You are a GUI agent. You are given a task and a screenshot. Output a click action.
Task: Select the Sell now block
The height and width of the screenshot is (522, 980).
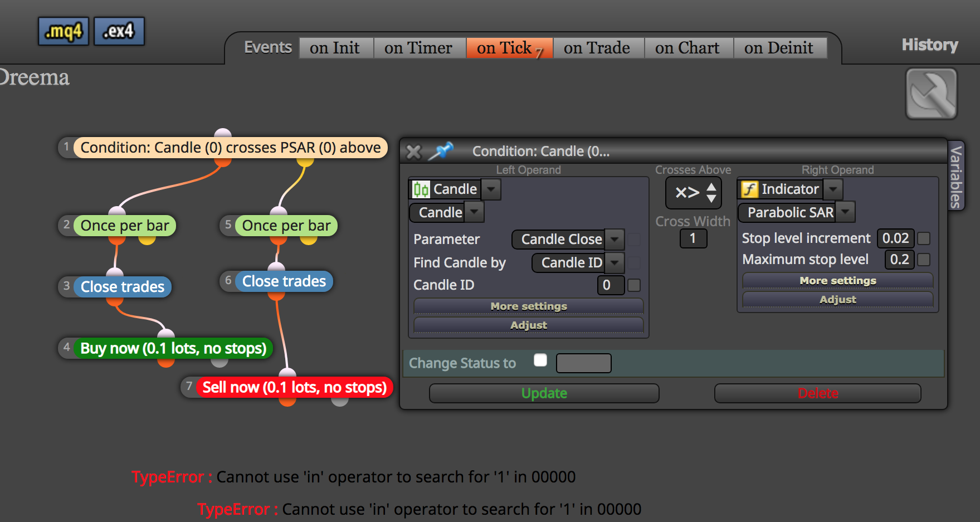[295, 387]
